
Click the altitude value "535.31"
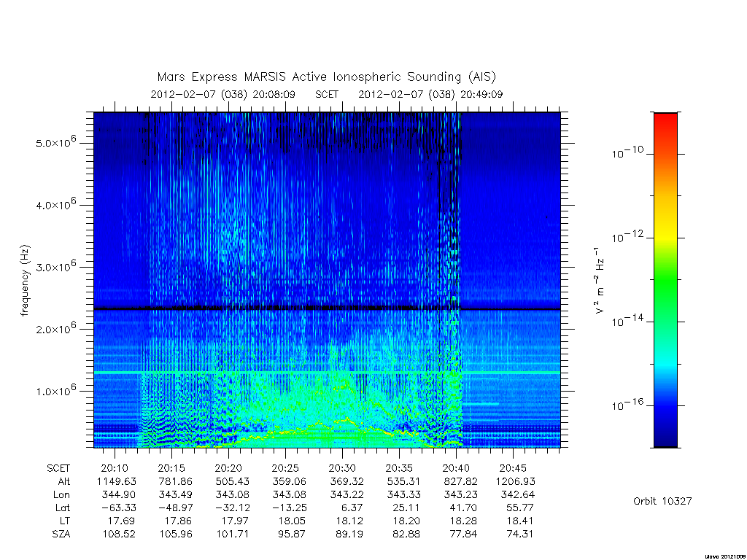pos(403,481)
